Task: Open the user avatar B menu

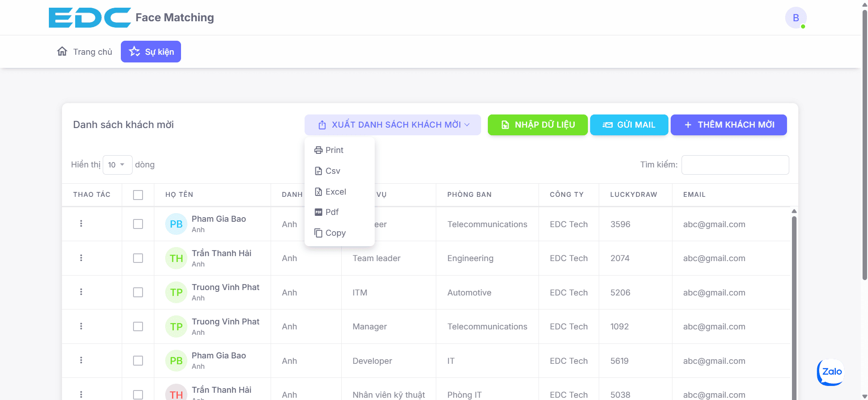Action: click(796, 18)
